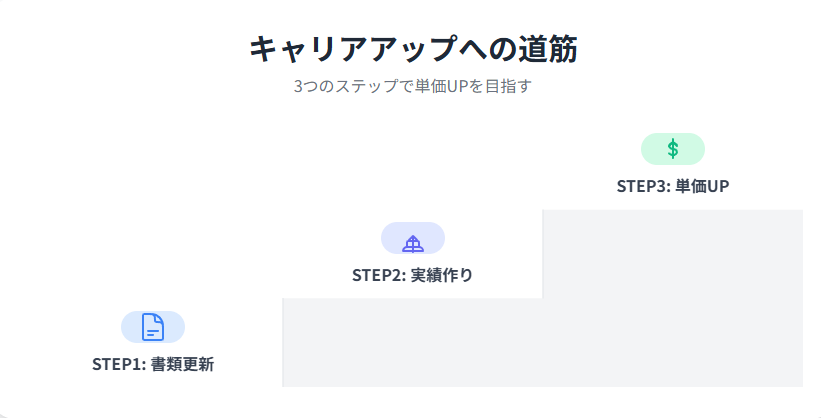
Task: Select the light blue badge behind the document icon
Action: pyautogui.click(x=153, y=327)
